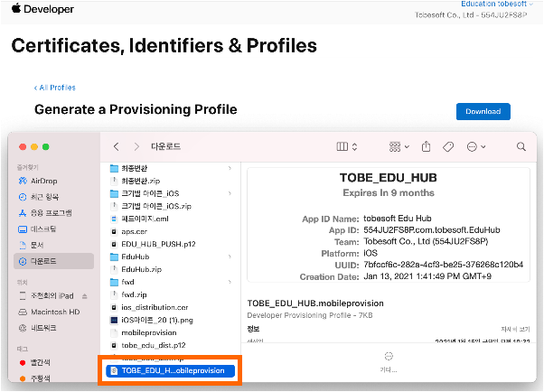Select the red tag 빨간색
The width and height of the screenshot is (544, 392).
(x=34, y=362)
